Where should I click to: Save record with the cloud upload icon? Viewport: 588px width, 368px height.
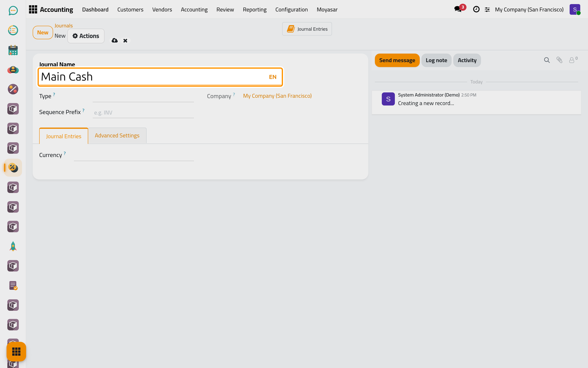[x=115, y=40]
